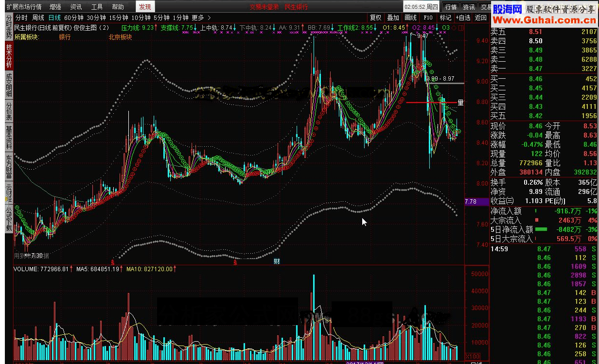Image resolution: width=599 pixels, height=364 pixels.
Task: Click the 复权 toolbar button
Action: [375, 17]
